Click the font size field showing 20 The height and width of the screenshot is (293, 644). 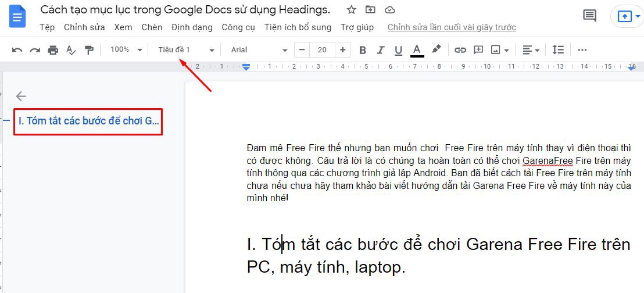point(322,50)
